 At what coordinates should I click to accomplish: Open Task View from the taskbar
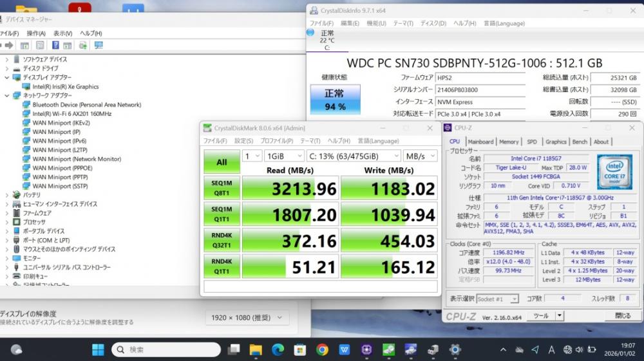(234, 349)
